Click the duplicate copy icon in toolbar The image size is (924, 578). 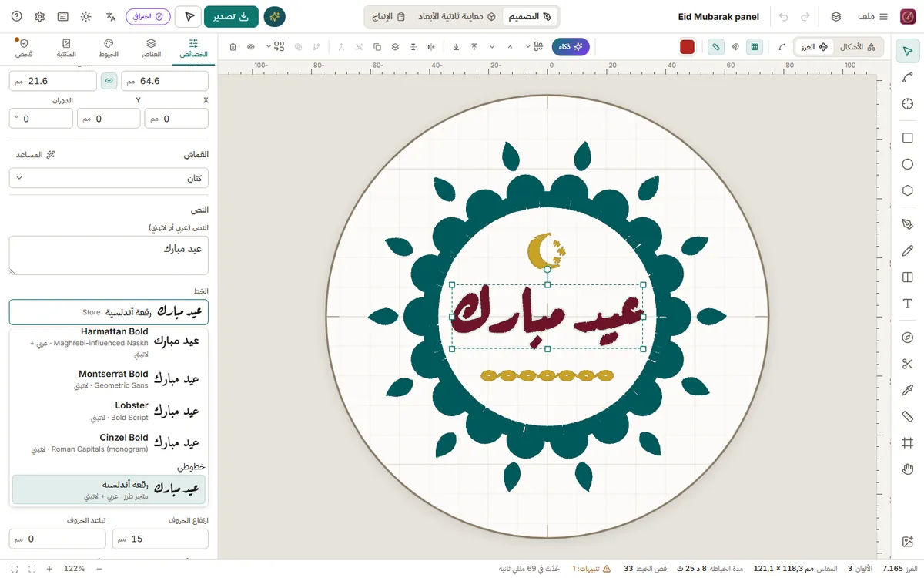[377, 47]
